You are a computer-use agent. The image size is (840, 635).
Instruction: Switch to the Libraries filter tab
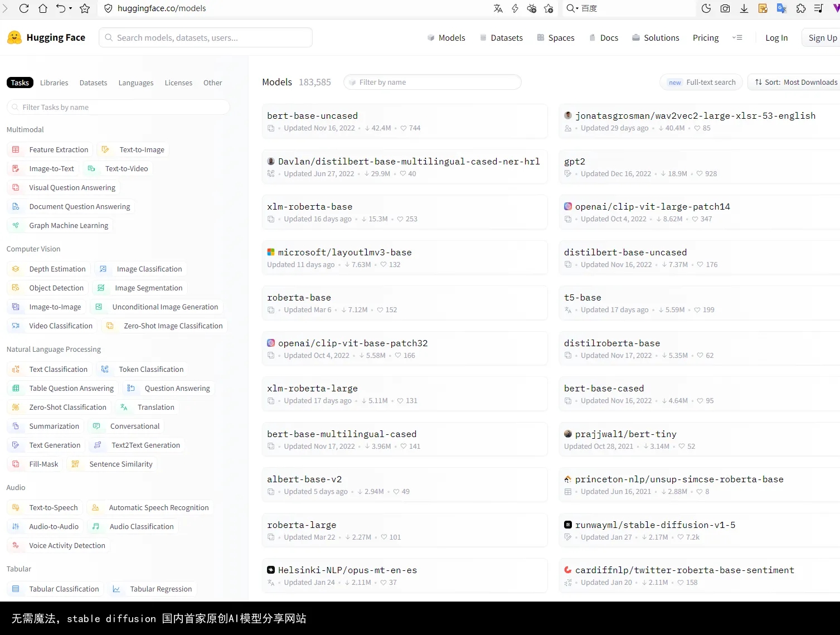54,83
